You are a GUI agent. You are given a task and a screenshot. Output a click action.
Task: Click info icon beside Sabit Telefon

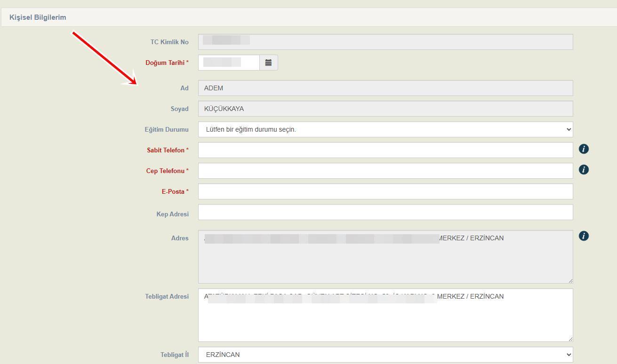pos(584,149)
